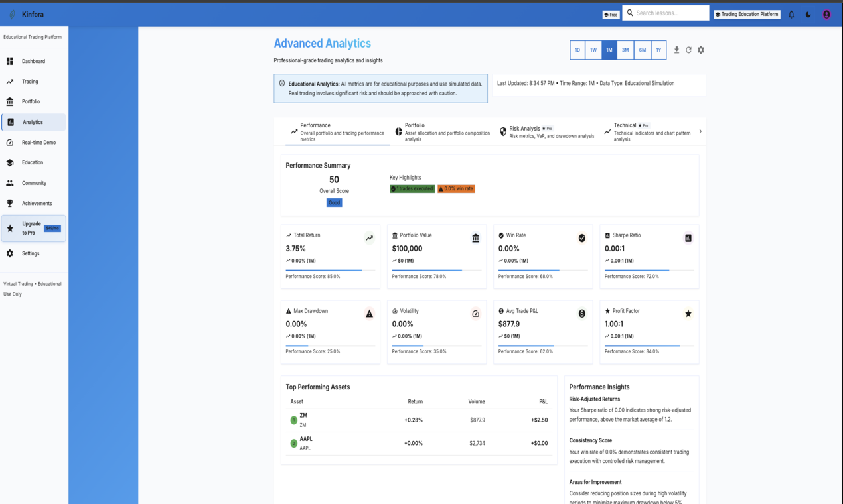Click the Avg Trade P&L dollar icon
Viewport: 843px width, 504px height.
click(582, 314)
